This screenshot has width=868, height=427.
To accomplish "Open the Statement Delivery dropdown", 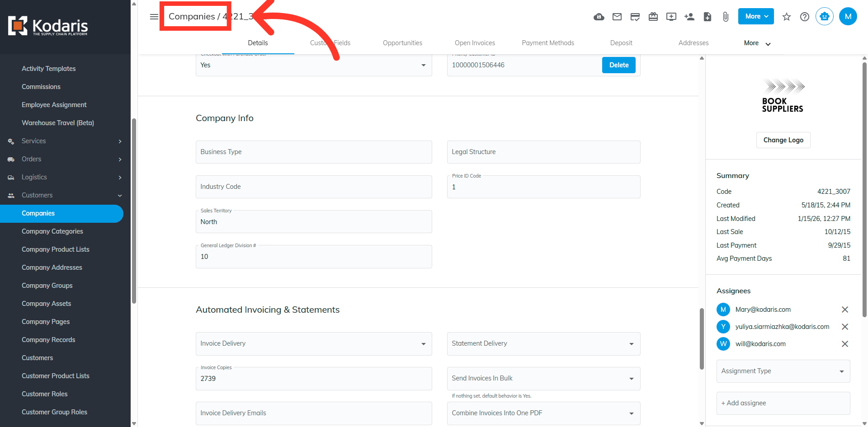I will (x=543, y=344).
